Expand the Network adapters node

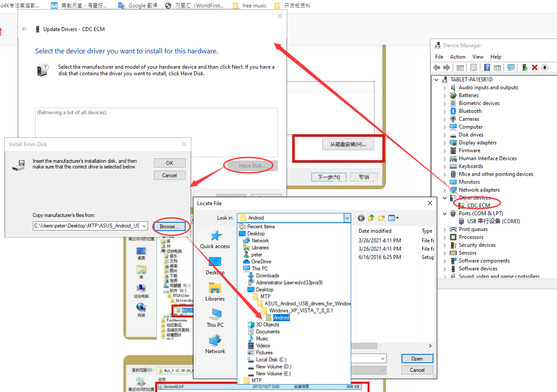point(445,190)
